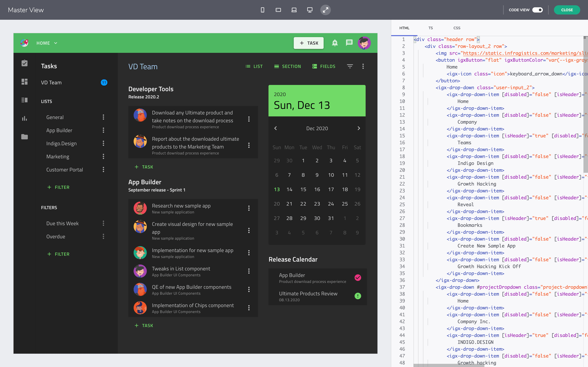The width and height of the screenshot is (588, 367).
Task: Select the desktop monitor preview icon
Action: point(310,10)
